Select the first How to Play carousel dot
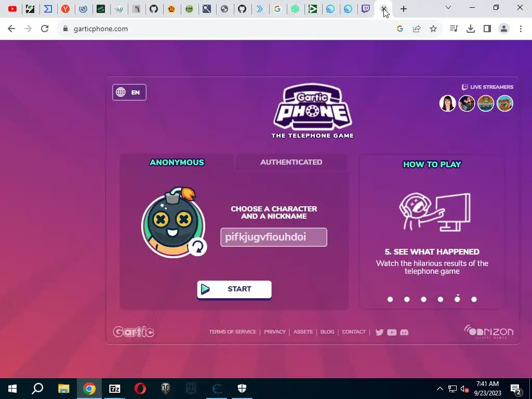 [390, 299]
